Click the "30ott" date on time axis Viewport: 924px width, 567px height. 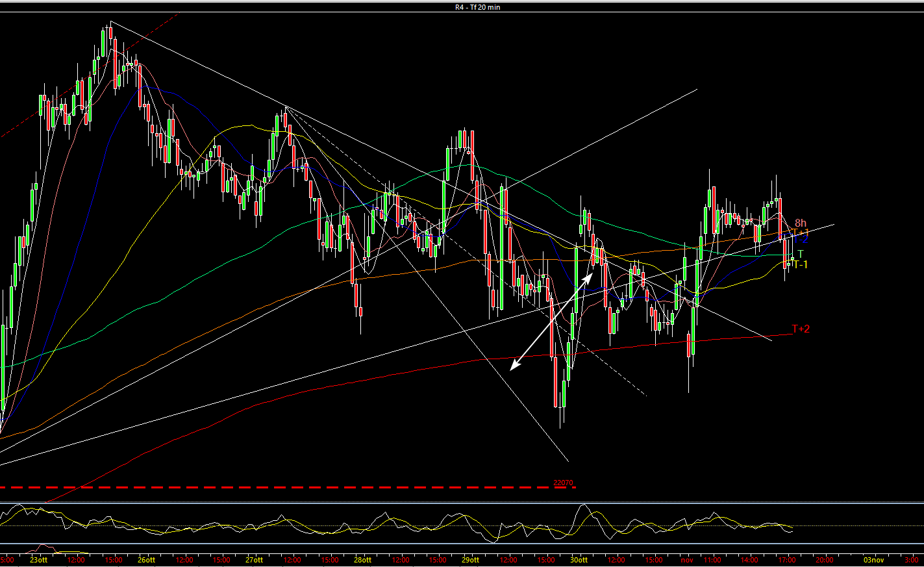click(x=579, y=559)
